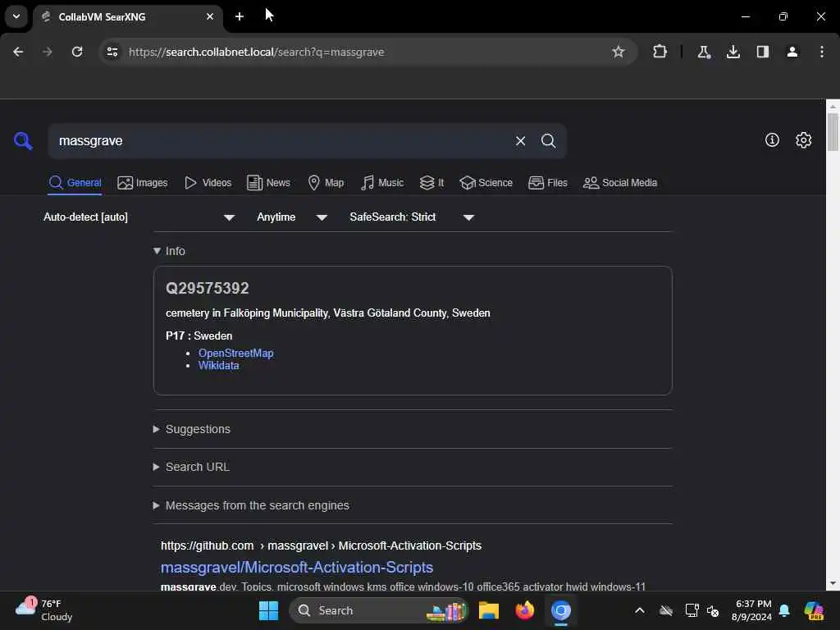Image resolution: width=840 pixels, height=630 pixels.
Task: Click the network display tray icon
Action: pos(692,610)
